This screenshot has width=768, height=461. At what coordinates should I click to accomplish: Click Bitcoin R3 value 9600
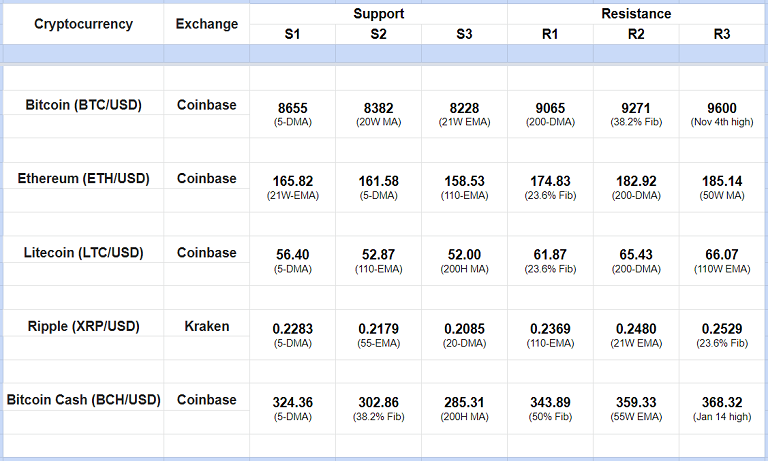coord(722,107)
